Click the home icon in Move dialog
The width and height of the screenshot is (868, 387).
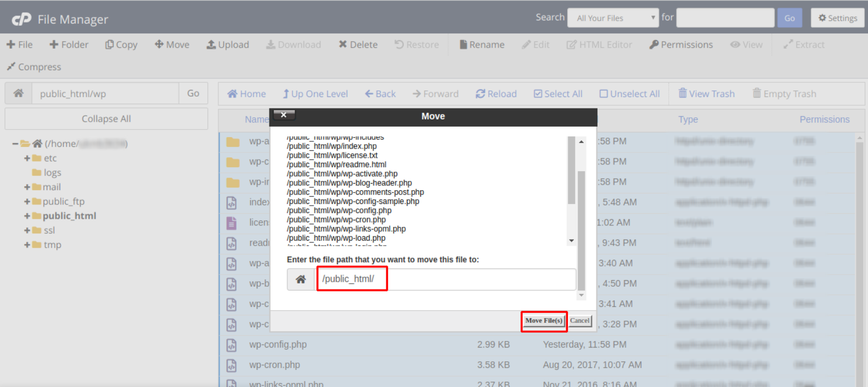coord(301,279)
